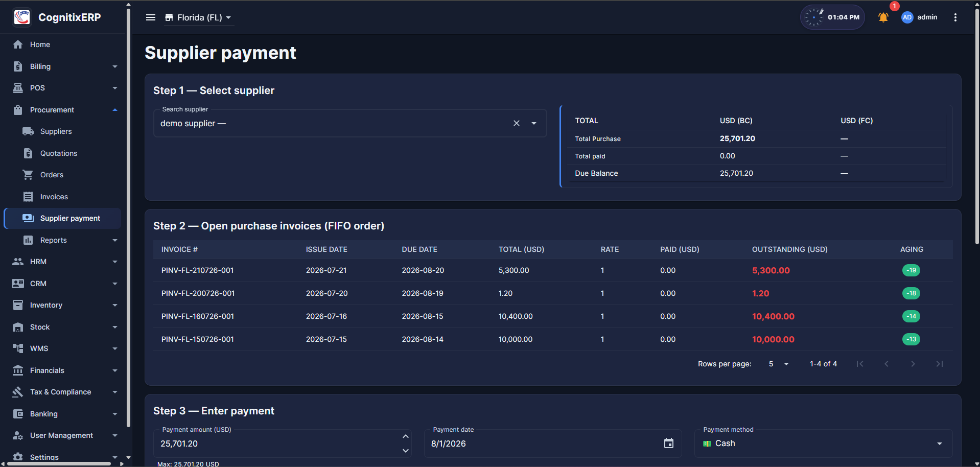Click the User Management icon
The image size is (980, 467).
pyautogui.click(x=18, y=435)
